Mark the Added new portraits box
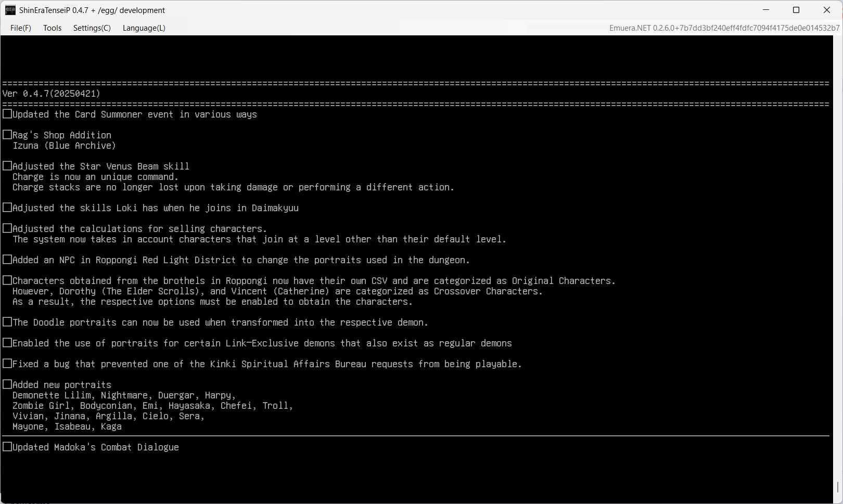Image resolution: width=843 pixels, height=504 pixels. [7, 384]
